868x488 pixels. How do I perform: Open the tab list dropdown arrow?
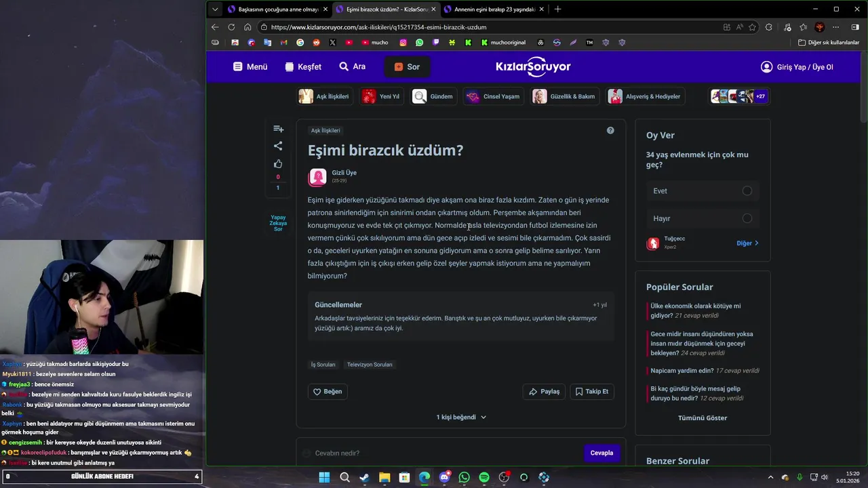pos(215,9)
